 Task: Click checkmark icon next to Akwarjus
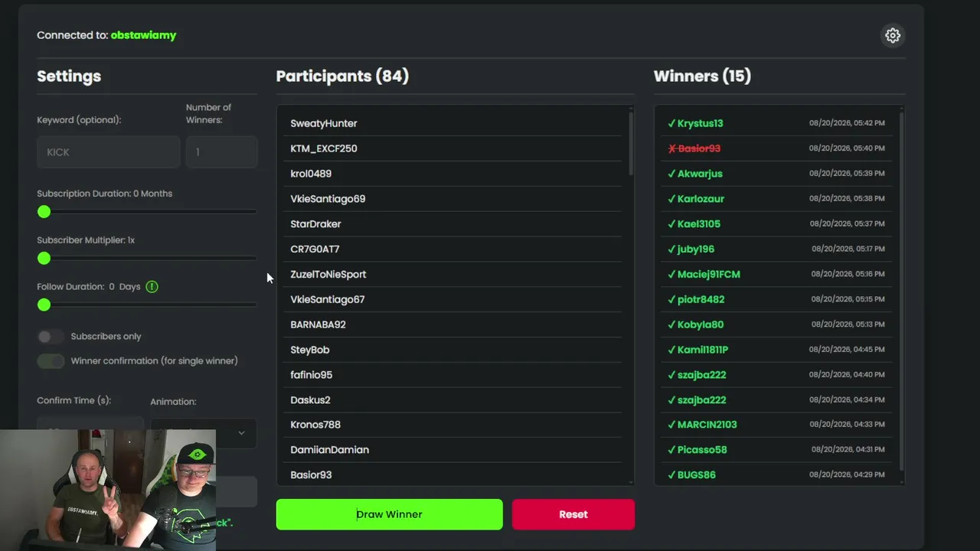pos(671,174)
